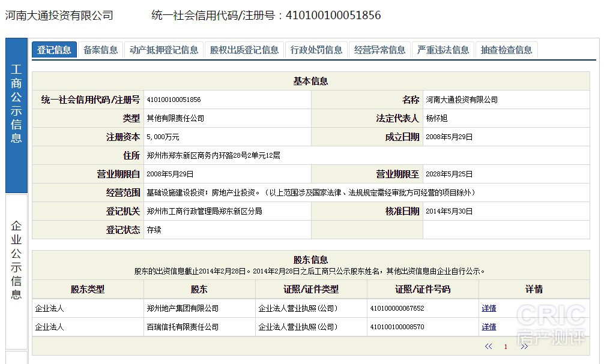604x364 pixels.
Task: Click registration number in page header
Action: pyautogui.click(x=333, y=16)
